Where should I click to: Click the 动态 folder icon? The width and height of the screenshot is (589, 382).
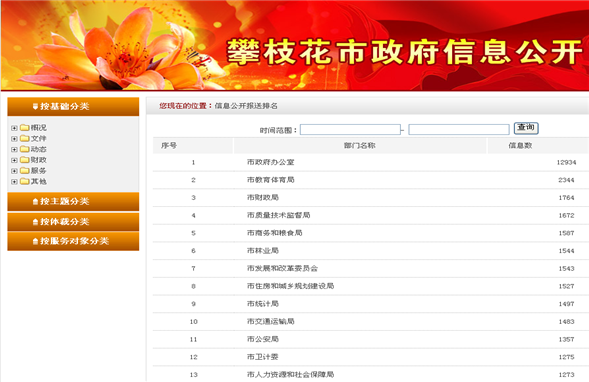coord(25,149)
